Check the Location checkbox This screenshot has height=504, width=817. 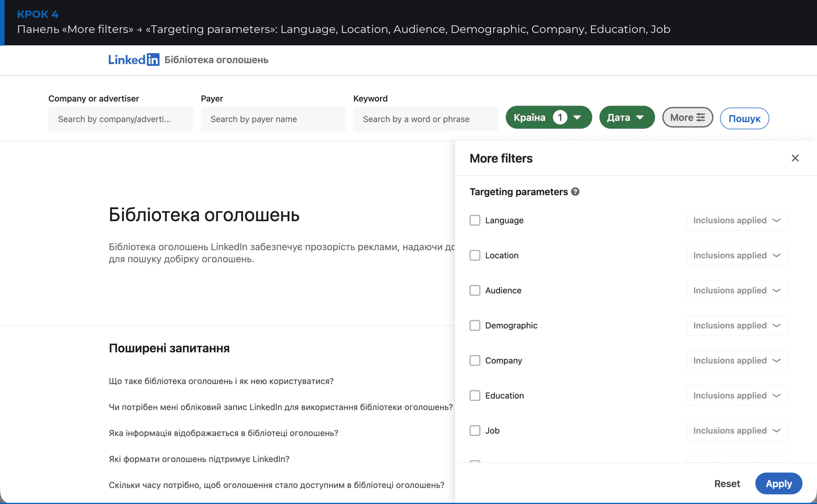pos(475,255)
